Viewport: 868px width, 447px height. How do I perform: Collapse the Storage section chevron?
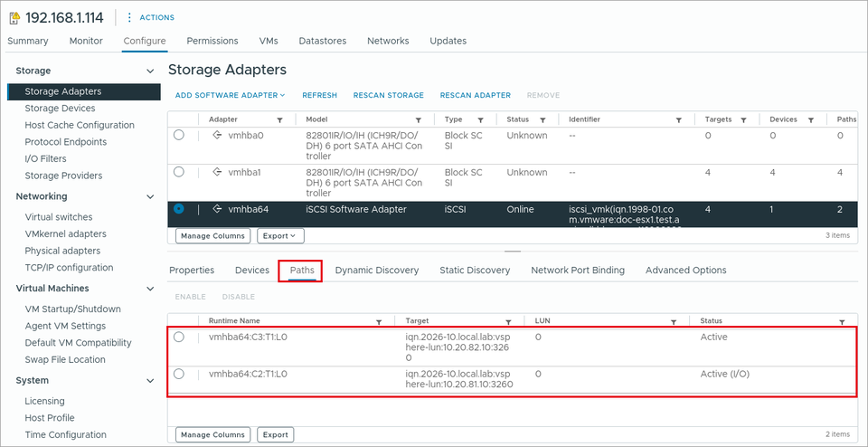pos(149,71)
